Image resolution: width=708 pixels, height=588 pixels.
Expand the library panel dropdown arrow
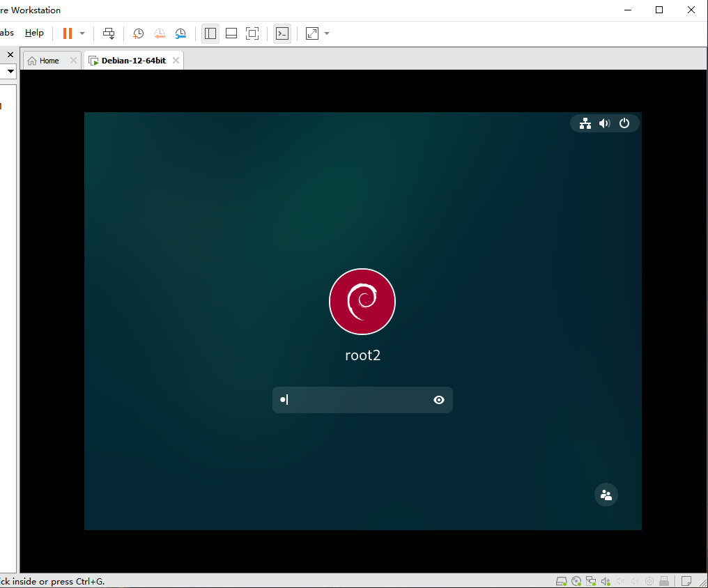pyautogui.click(x=10, y=71)
